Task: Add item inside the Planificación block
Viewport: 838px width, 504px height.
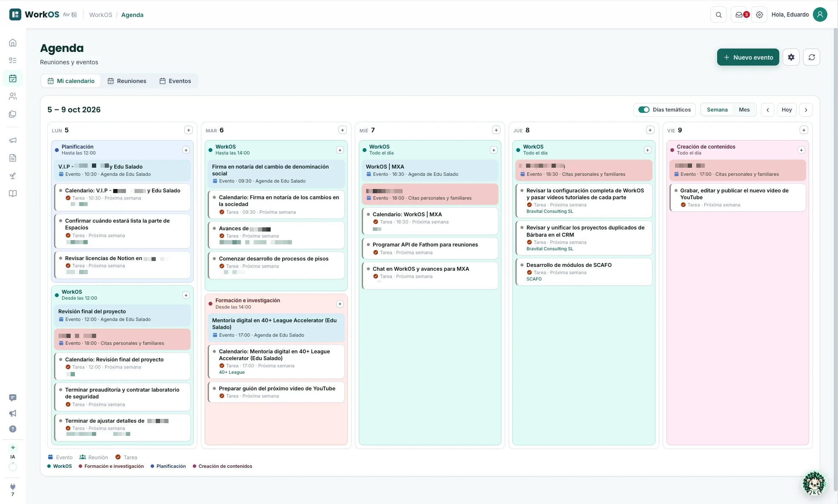Action: tap(186, 150)
